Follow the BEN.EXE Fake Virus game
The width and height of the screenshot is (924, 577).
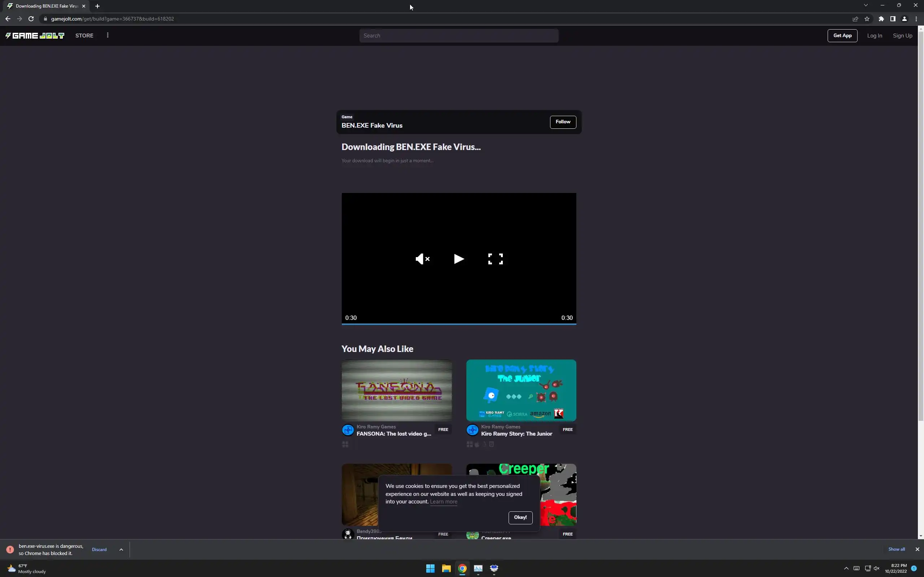point(562,122)
